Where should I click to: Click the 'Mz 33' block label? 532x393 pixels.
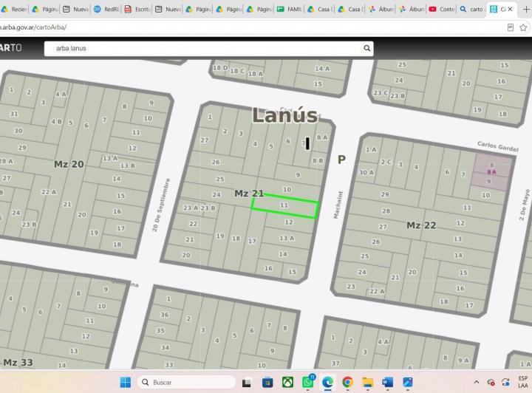(18, 363)
